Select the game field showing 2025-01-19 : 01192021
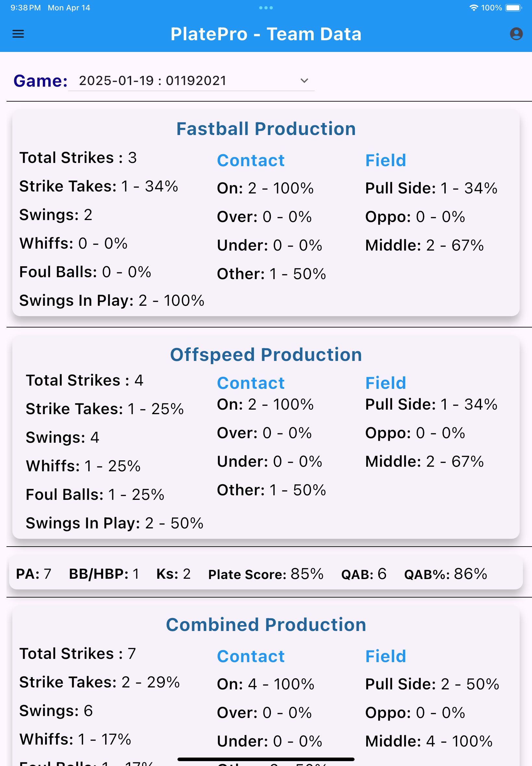 click(x=153, y=81)
